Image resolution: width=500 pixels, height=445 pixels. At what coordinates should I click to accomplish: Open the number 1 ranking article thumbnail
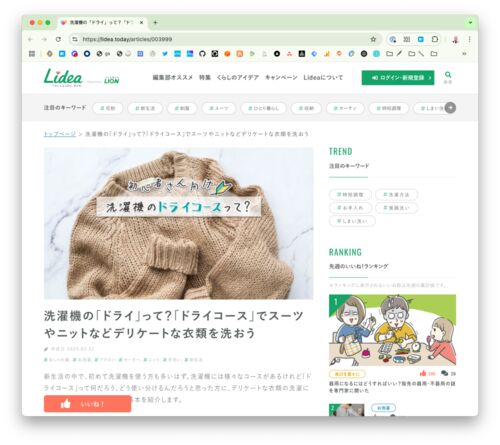[x=392, y=330]
